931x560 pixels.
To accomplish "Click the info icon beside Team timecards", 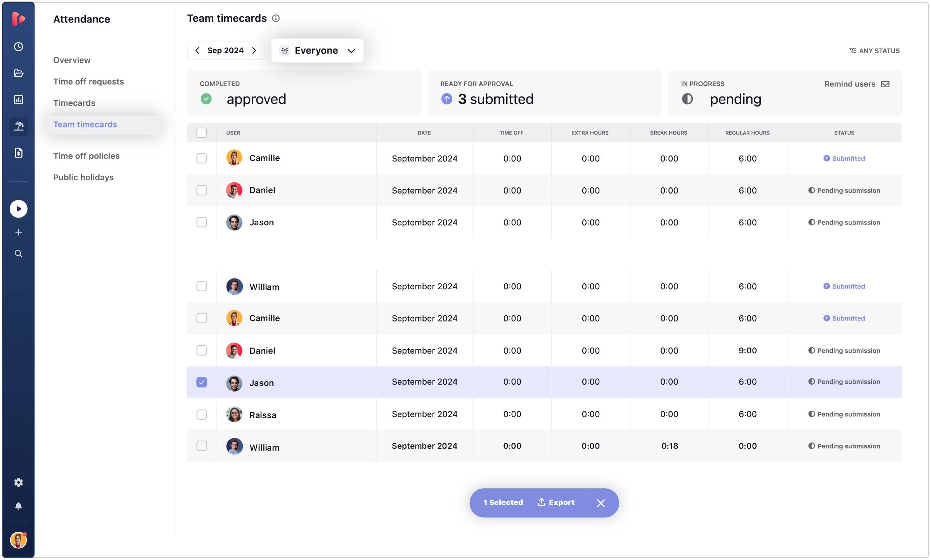I will 276,18.
